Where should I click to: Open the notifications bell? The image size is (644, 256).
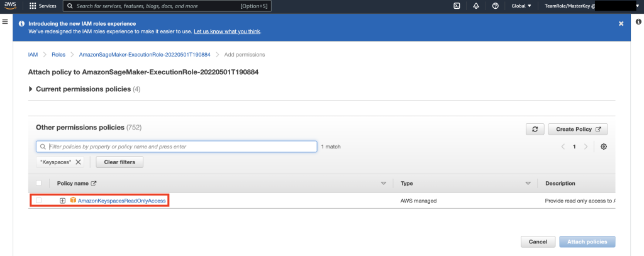click(476, 6)
